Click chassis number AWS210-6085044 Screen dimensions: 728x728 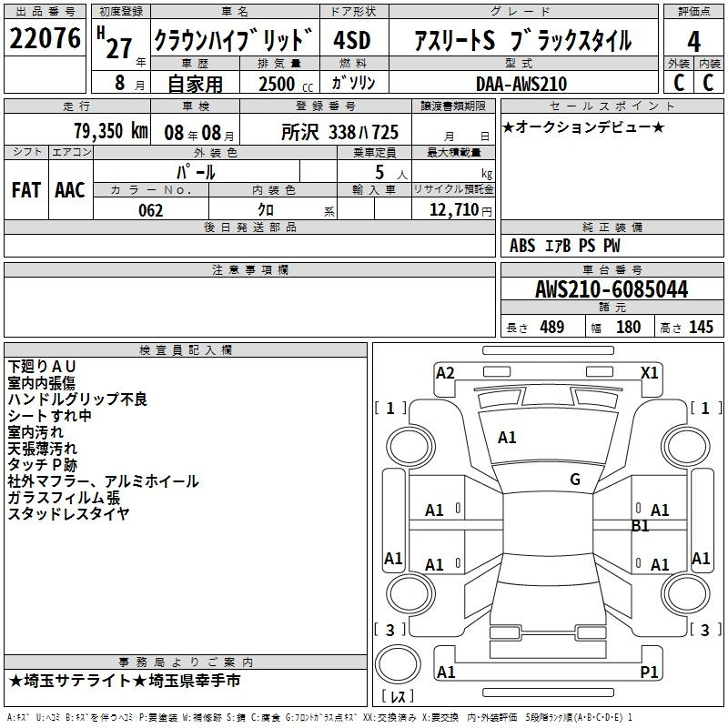pyautogui.click(x=612, y=290)
